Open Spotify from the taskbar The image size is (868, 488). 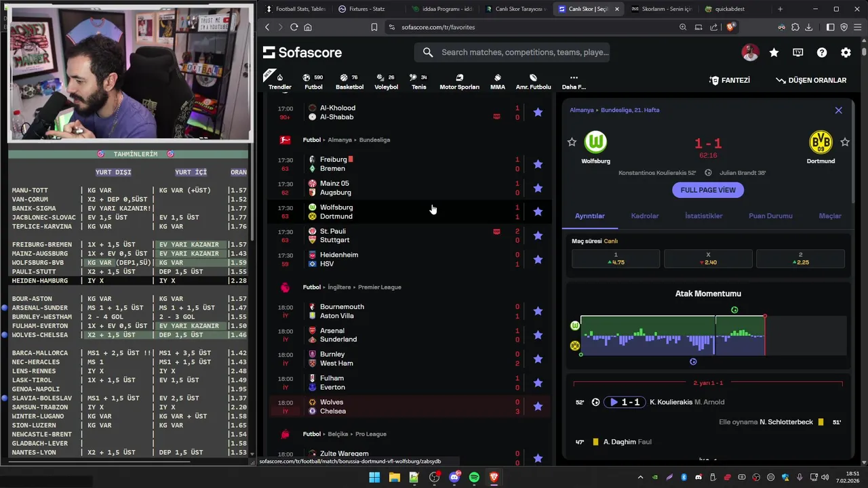(x=474, y=477)
